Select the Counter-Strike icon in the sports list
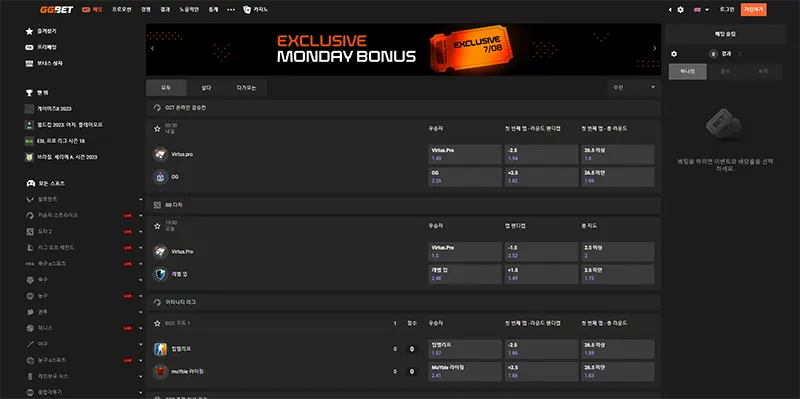 tap(30, 215)
